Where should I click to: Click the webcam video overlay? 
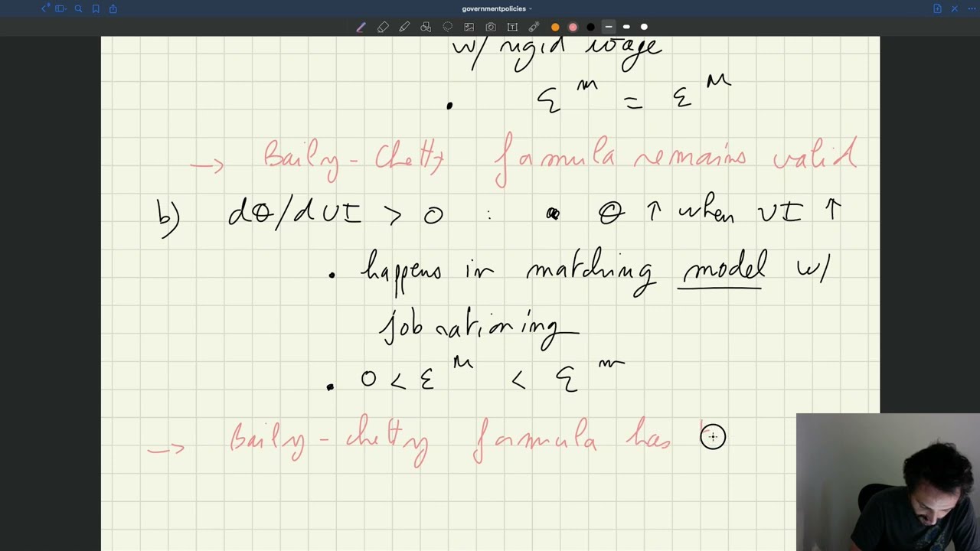point(888,482)
